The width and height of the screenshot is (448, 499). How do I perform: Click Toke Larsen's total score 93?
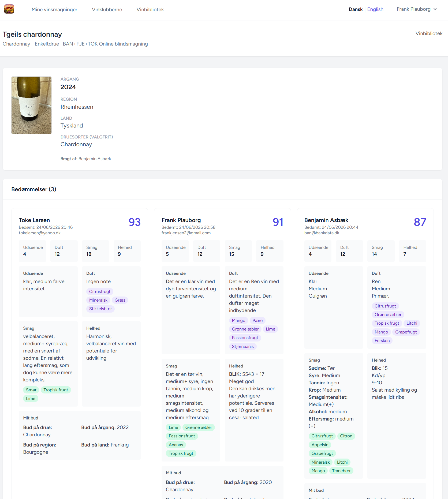[135, 222]
